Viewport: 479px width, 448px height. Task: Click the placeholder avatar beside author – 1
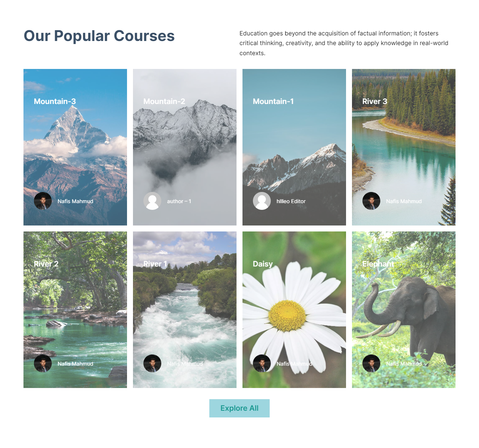[x=152, y=201]
